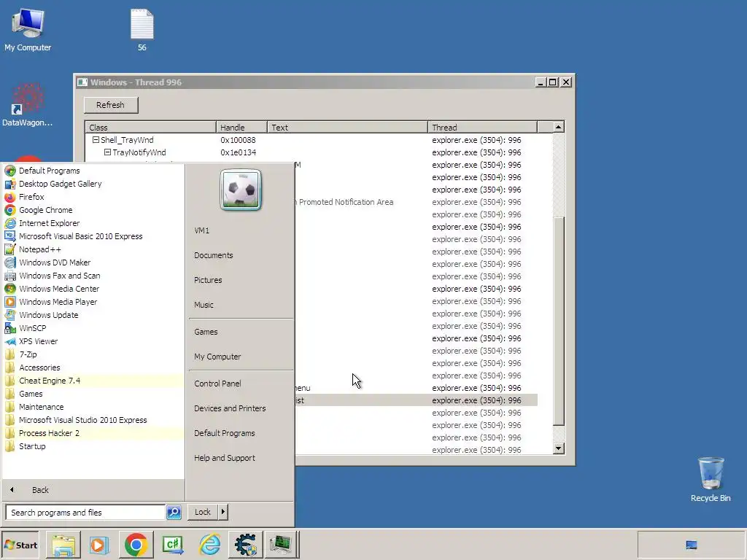Open Windows Update
The height and width of the screenshot is (560, 747).
[x=49, y=315]
